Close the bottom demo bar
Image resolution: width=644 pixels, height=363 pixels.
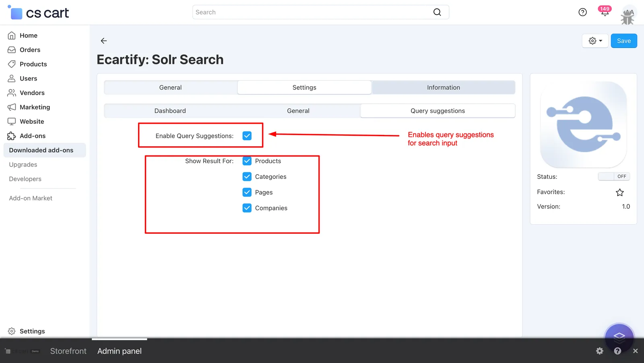[x=635, y=351]
